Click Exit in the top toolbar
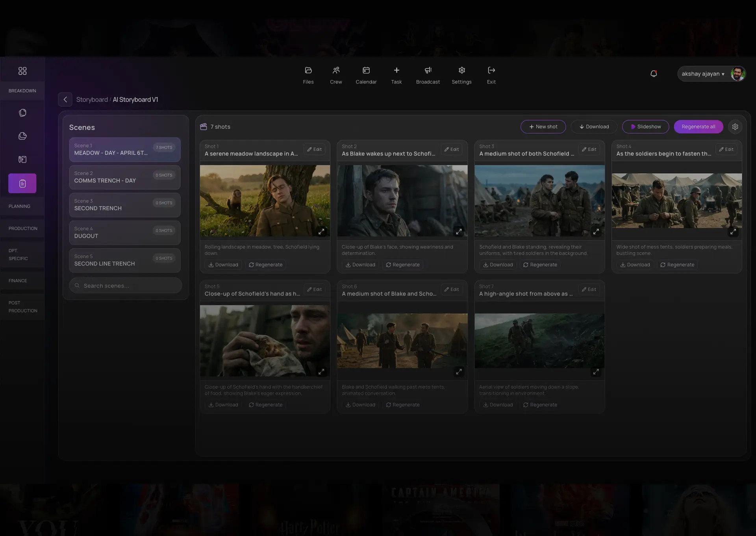This screenshot has height=536, width=756. (x=491, y=75)
